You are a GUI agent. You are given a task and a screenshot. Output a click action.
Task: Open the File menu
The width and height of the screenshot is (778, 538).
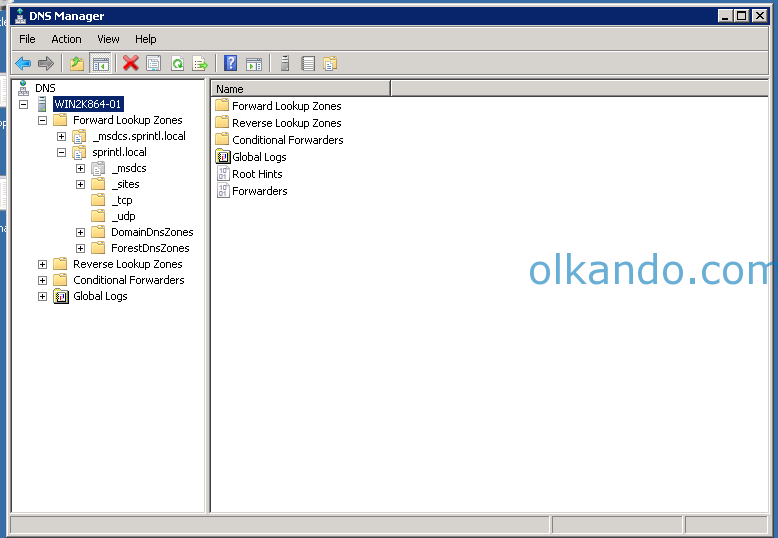pos(27,39)
